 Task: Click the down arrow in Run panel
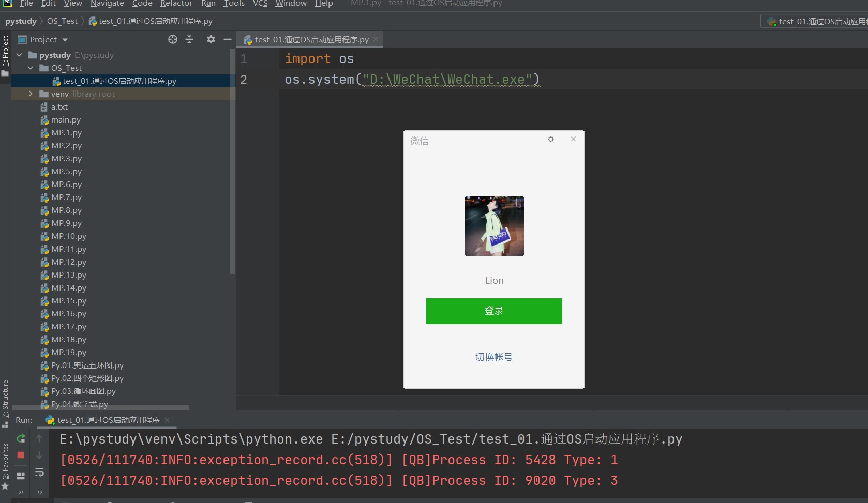(x=39, y=455)
